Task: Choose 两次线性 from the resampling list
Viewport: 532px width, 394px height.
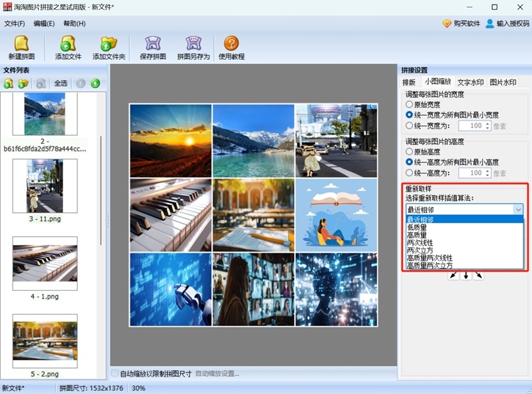Action: click(420, 242)
